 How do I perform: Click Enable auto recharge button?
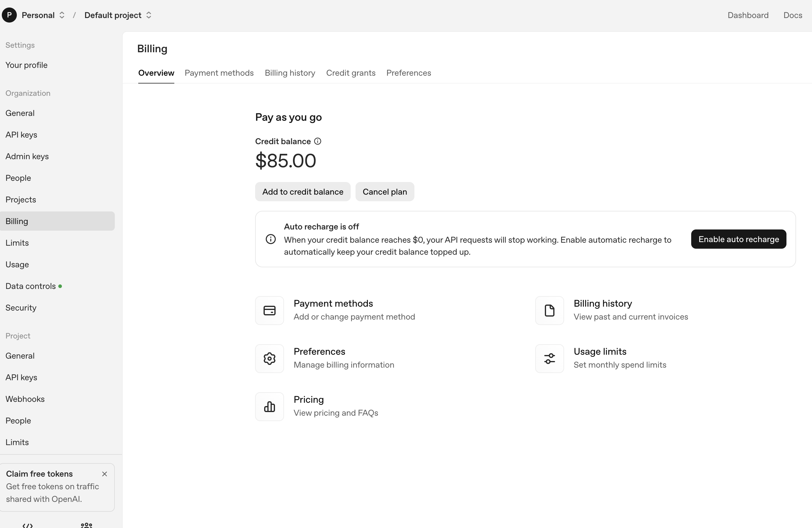[738, 239]
